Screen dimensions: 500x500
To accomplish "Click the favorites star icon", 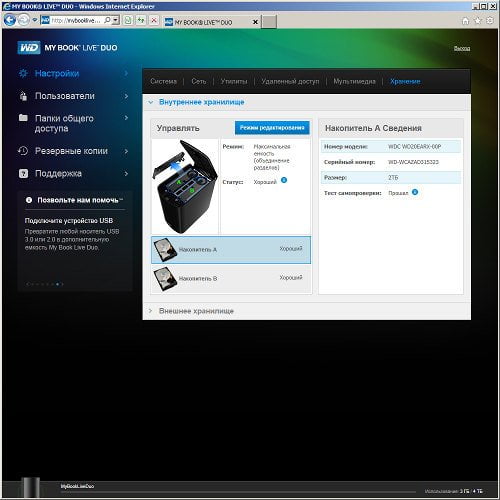I will [x=478, y=21].
